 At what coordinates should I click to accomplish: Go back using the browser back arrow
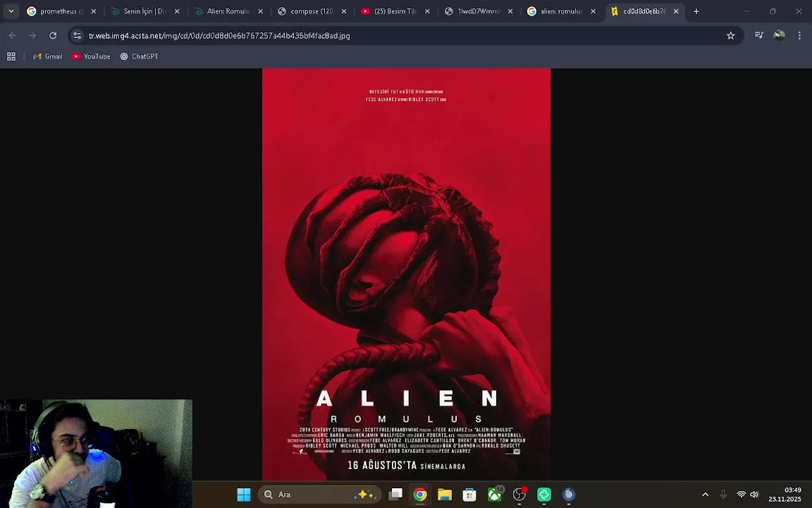13,36
